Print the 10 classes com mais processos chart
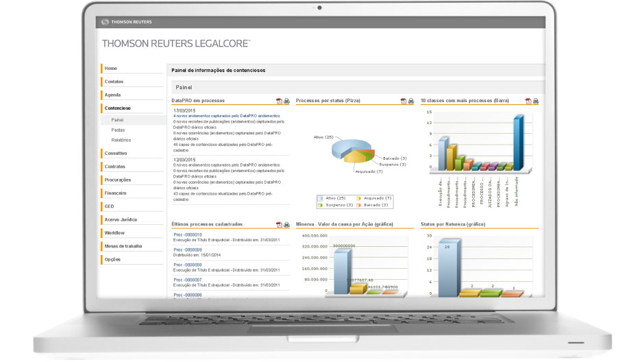This screenshot has width=644, height=362. [x=536, y=101]
